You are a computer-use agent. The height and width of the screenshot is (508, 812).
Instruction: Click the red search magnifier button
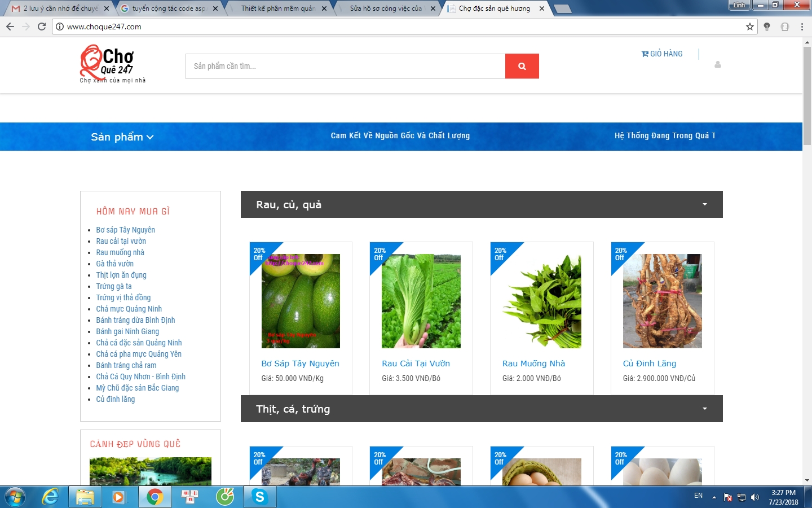(x=522, y=66)
